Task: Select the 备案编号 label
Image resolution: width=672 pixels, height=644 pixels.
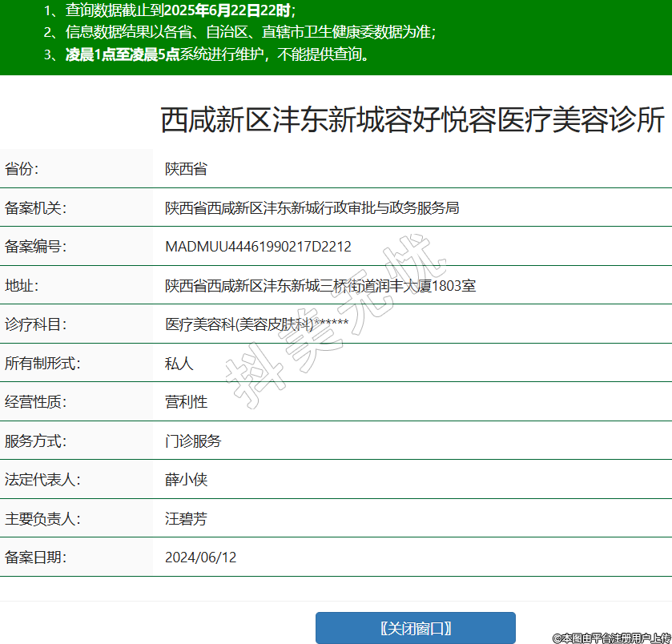Action: coord(35,247)
